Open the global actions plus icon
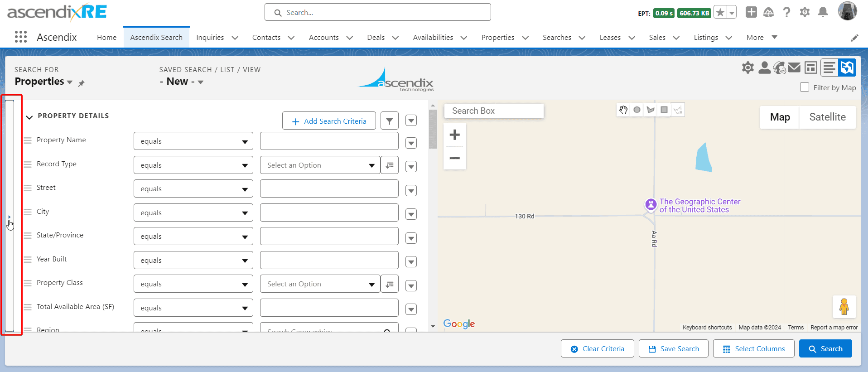 tap(751, 12)
